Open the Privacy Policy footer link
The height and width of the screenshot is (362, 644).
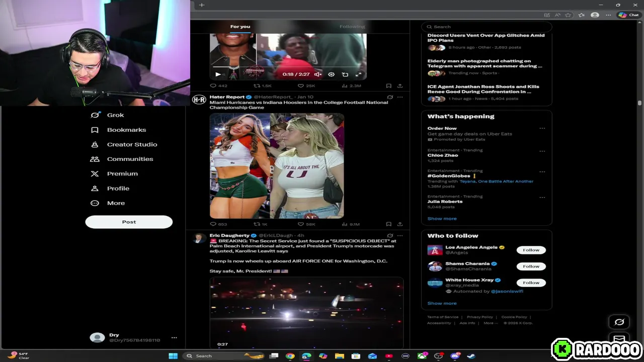(479, 317)
